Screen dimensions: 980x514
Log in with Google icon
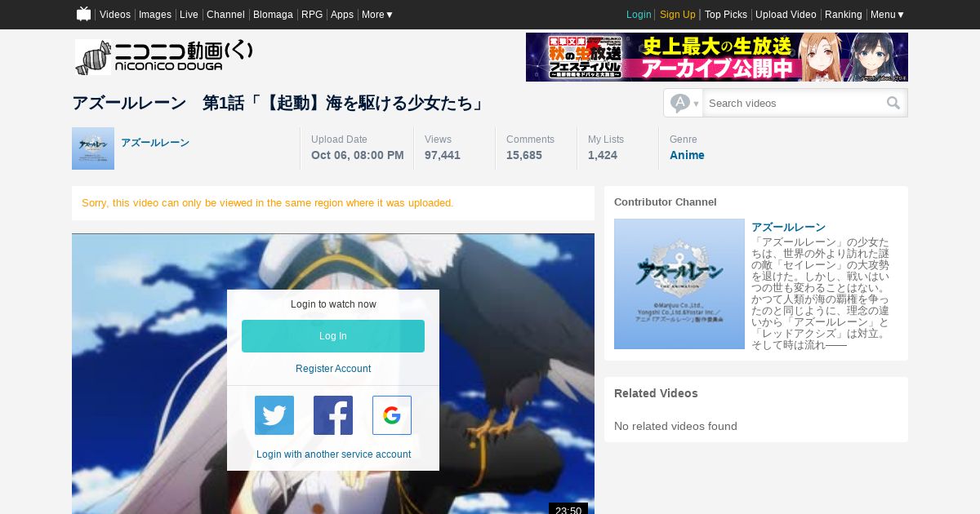[x=392, y=415]
